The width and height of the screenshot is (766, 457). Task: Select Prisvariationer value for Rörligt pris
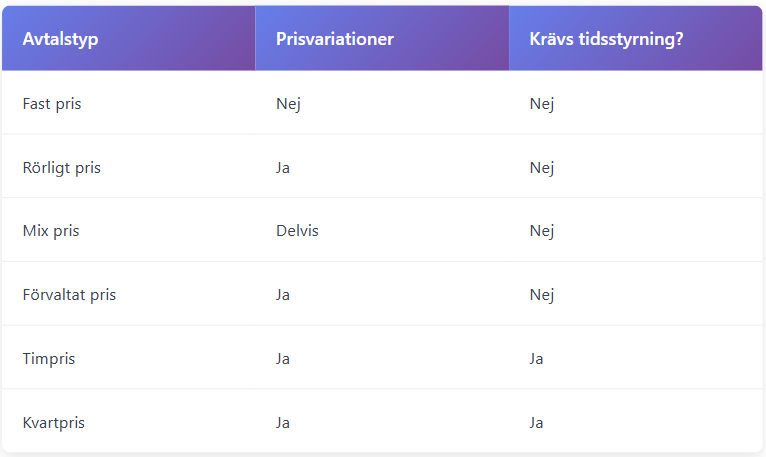point(283,168)
